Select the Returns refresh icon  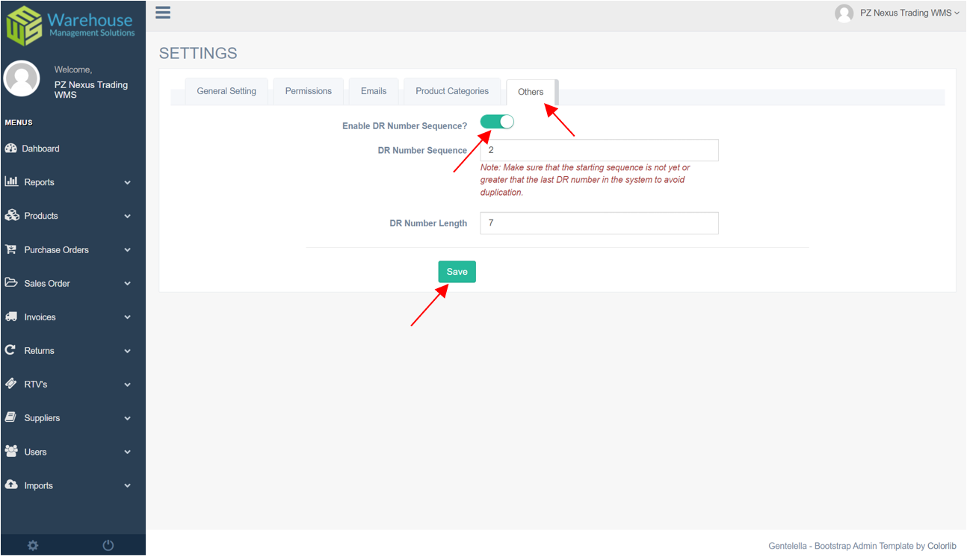(13, 350)
